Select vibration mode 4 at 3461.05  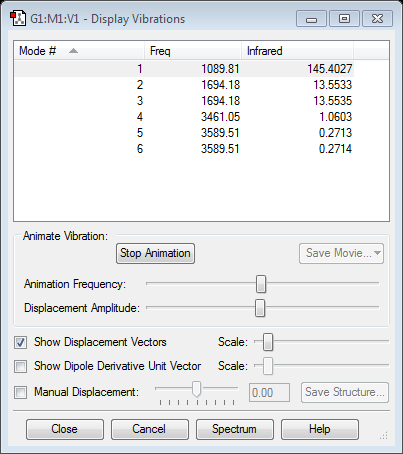tap(184, 117)
